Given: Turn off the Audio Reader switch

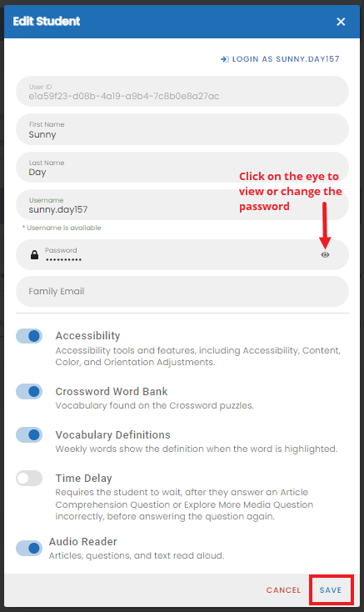Looking at the screenshot, I should [29, 548].
